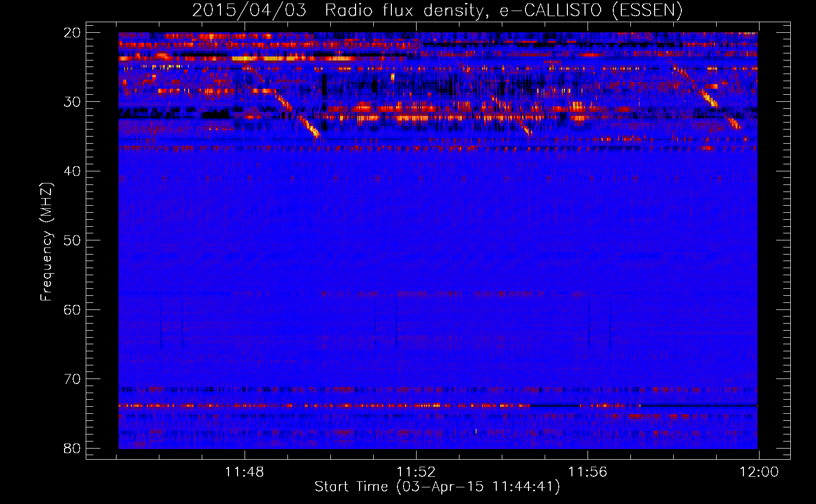Click the 'Start Time (03-Apr-15 11:44:41)' axis label
The image size is (816, 504).
(437, 487)
